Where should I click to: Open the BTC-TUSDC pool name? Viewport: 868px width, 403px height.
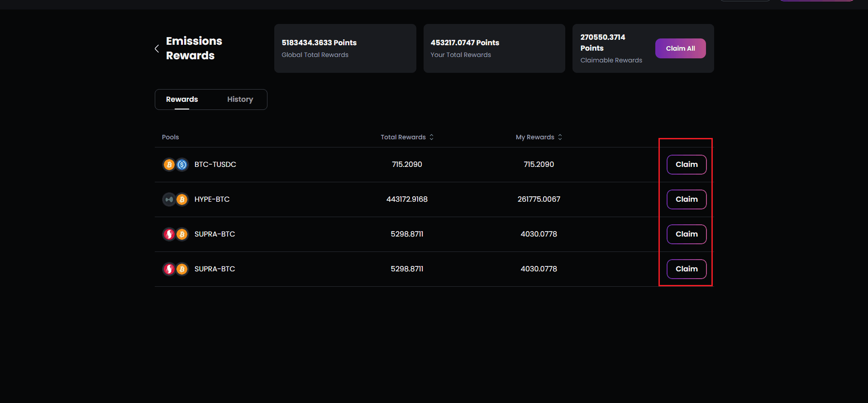[x=215, y=165]
